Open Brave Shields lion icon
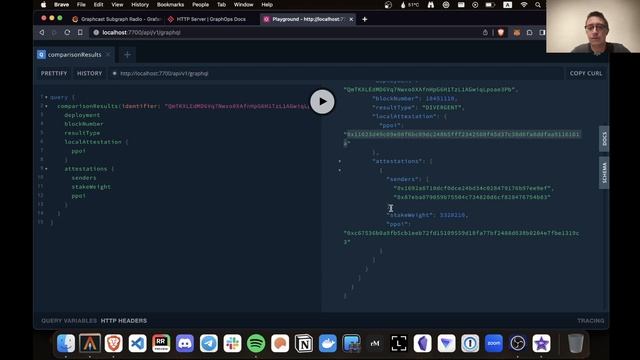640x360 pixels. click(501, 32)
